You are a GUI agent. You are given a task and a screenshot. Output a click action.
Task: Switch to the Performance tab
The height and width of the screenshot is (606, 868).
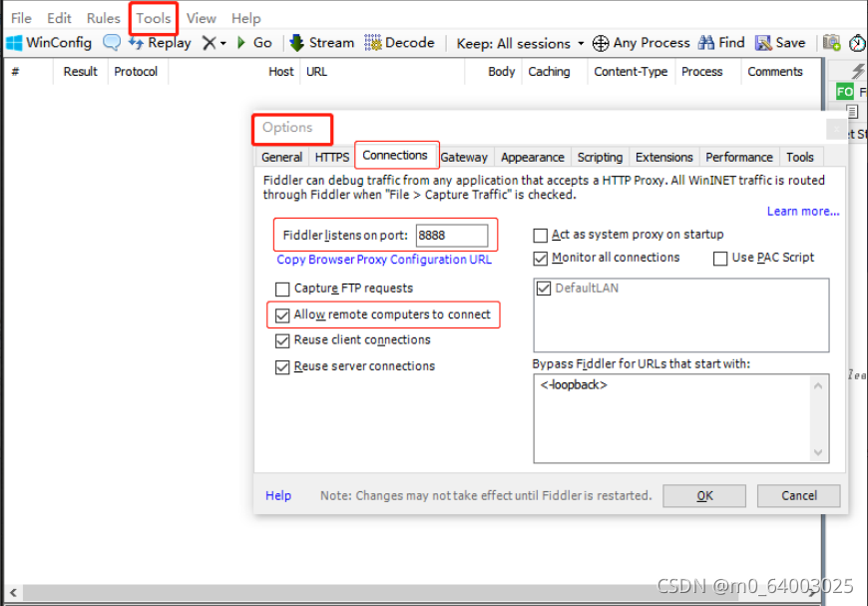pyautogui.click(x=739, y=158)
